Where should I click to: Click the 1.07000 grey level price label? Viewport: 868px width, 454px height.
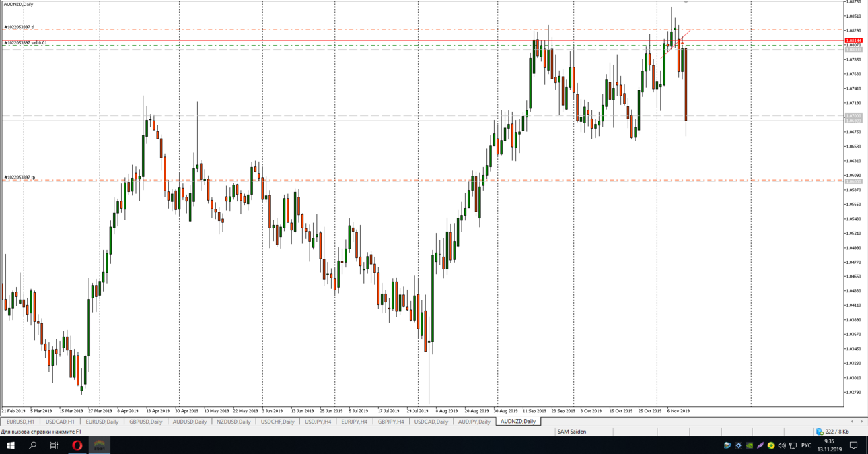[853, 116]
